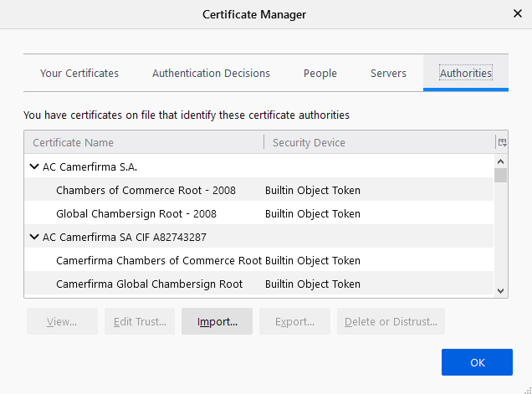The height and width of the screenshot is (394, 532).
Task: Select the Authorities tab
Action: click(466, 74)
